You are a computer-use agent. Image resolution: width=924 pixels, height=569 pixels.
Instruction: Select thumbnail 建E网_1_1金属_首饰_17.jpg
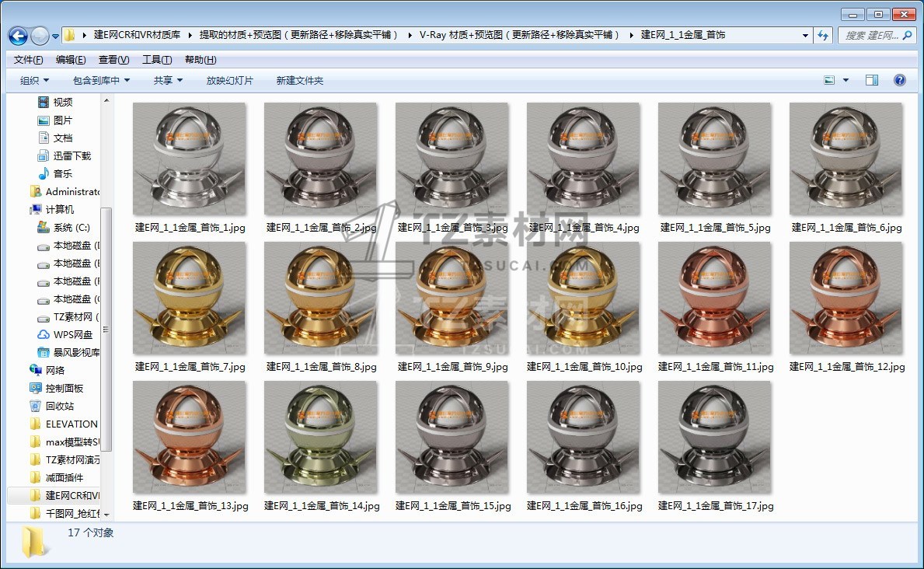pos(715,437)
